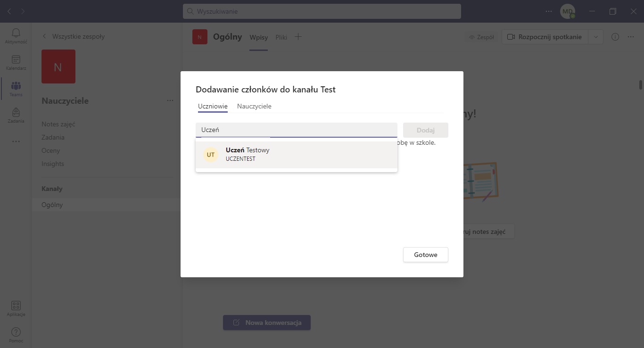Select Uczeń Testowy from suggestions
Image resolution: width=644 pixels, height=348 pixels.
click(x=296, y=155)
